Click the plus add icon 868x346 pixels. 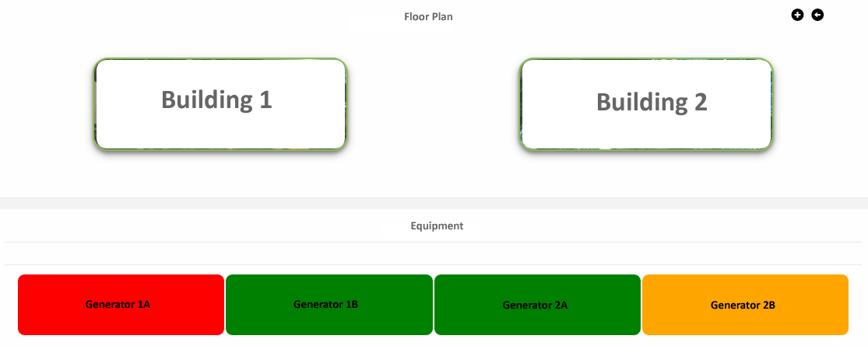coord(797,15)
